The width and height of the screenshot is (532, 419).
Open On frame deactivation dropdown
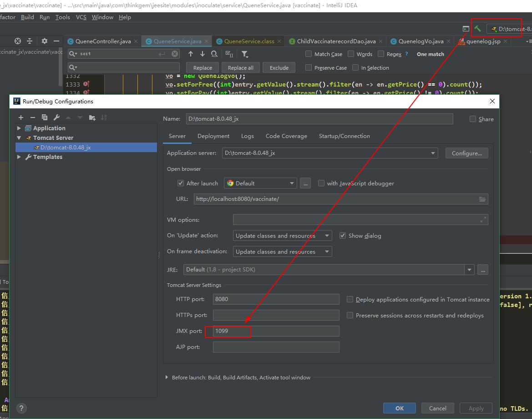coord(282,251)
